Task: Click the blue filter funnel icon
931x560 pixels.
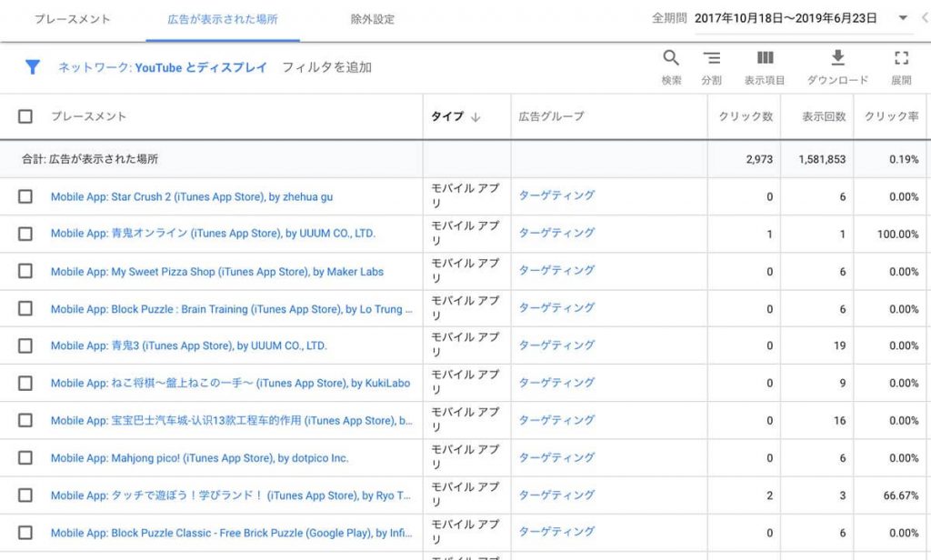Action: coord(33,67)
